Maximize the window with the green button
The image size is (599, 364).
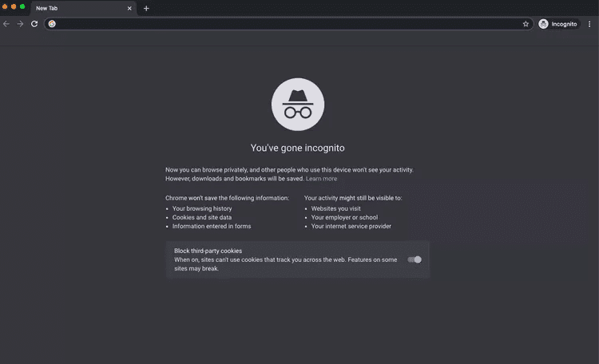(x=22, y=6)
